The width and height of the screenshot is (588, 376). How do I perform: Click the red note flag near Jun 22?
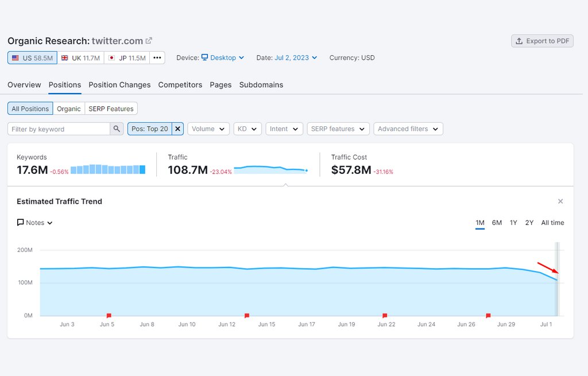pos(385,316)
